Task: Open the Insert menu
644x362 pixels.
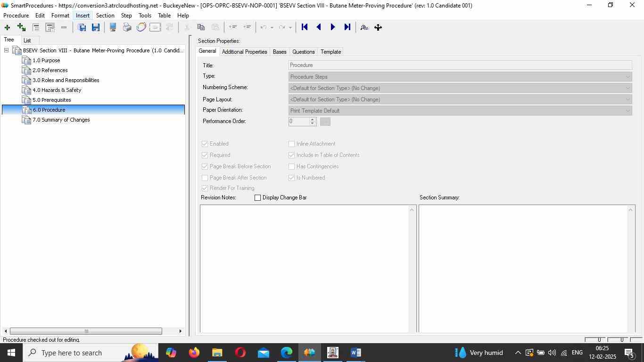Action: (83, 16)
